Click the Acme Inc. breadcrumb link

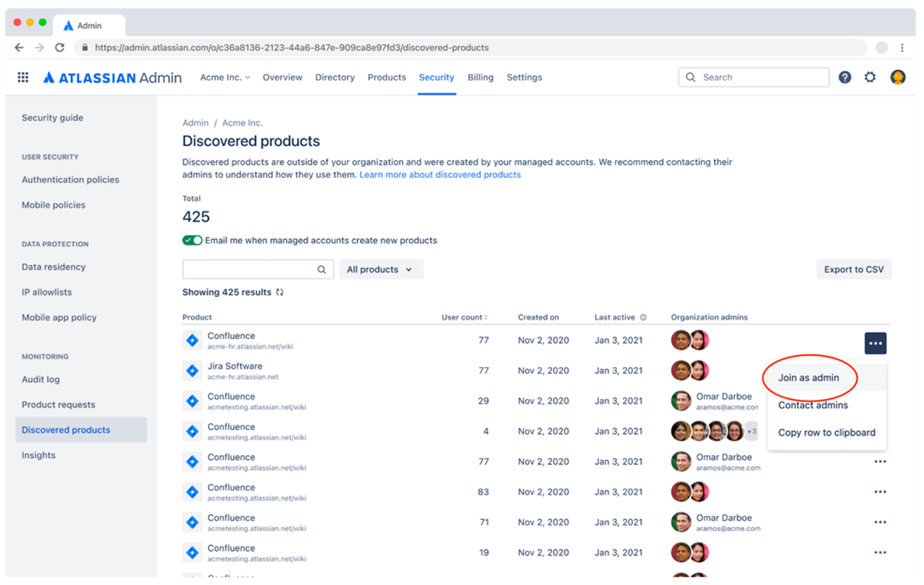pyautogui.click(x=242, y=123)
